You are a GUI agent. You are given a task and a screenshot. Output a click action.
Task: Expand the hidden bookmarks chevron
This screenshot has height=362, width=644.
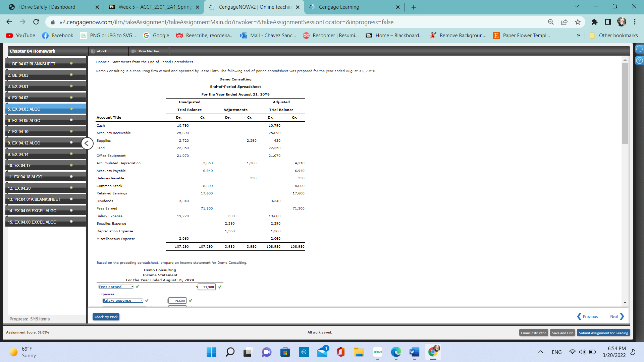(578, 36)
